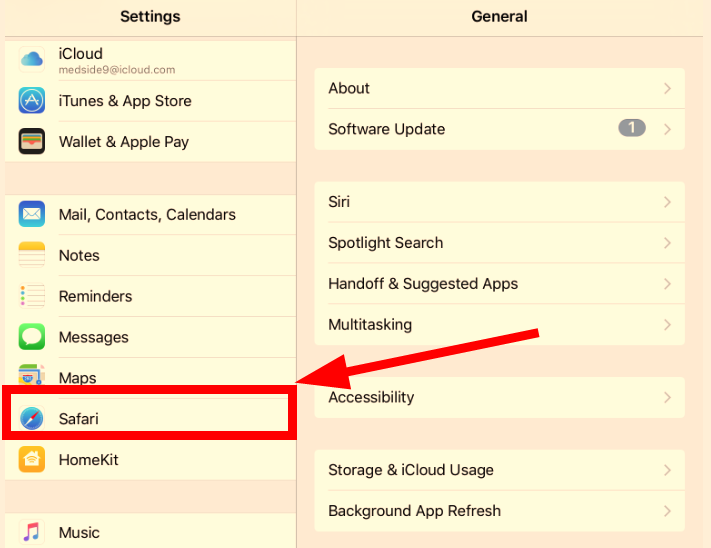Tap the Reminders list icon
The image size is (711, 548).
(32, 296)
